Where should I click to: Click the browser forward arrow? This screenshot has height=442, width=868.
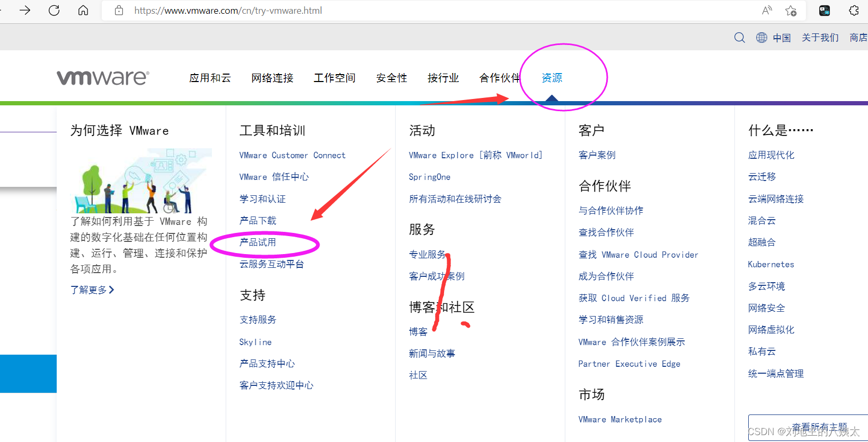tap(25, 10)
